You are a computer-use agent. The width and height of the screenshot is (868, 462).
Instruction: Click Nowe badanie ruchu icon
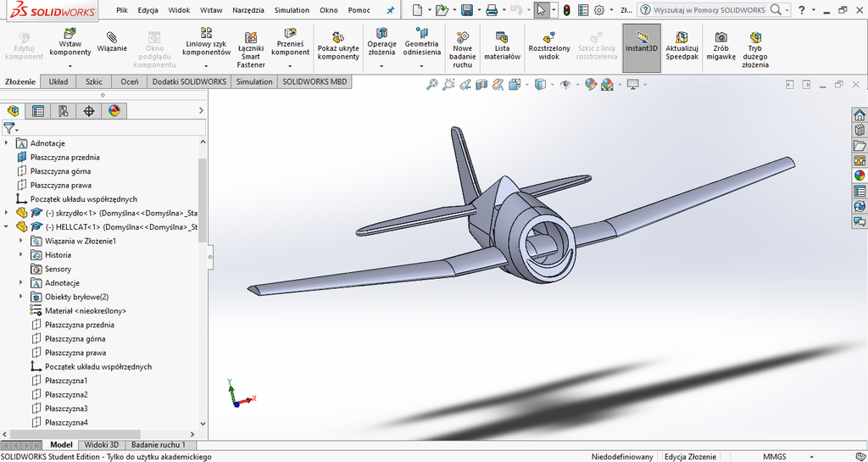[463, 38]
